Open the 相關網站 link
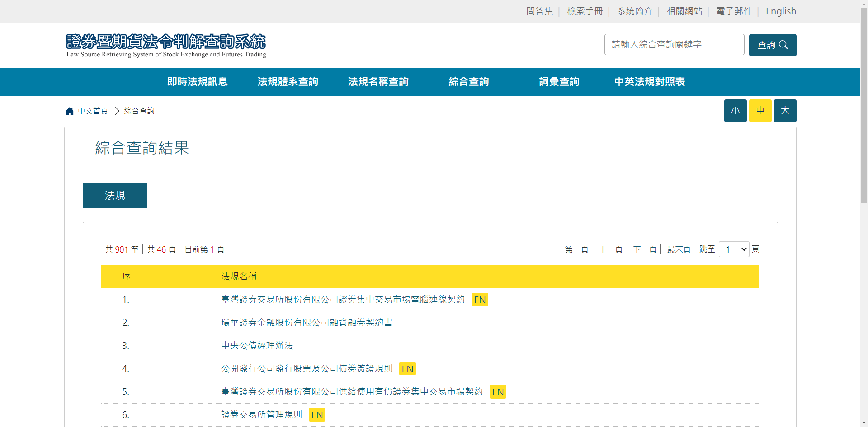Viewport: 868px width, 427px height. [684, 11]
